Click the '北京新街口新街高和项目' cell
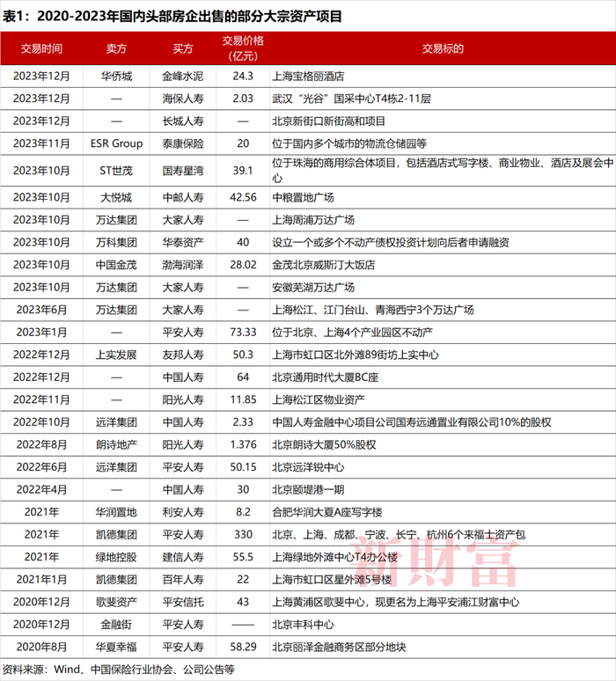 point(328,121)
